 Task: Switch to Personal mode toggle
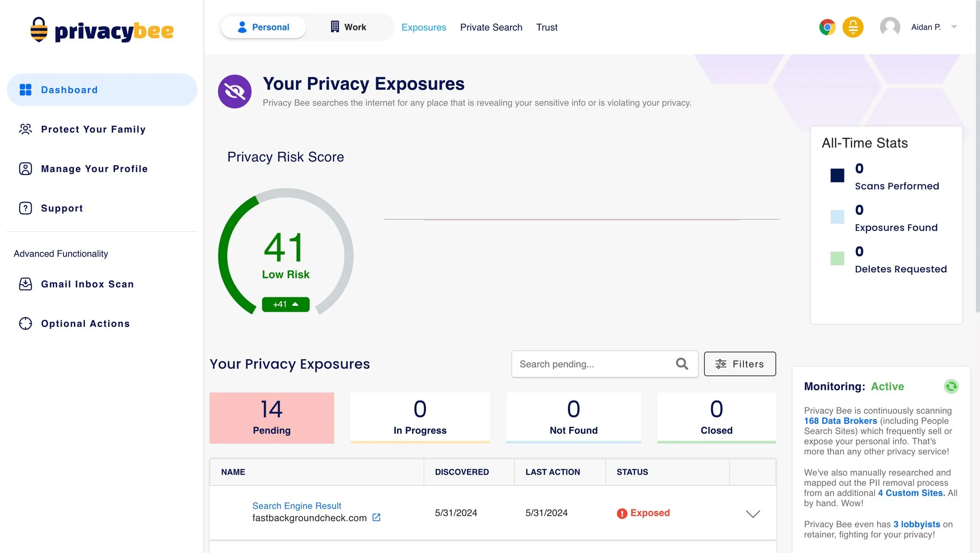[263, 27]
